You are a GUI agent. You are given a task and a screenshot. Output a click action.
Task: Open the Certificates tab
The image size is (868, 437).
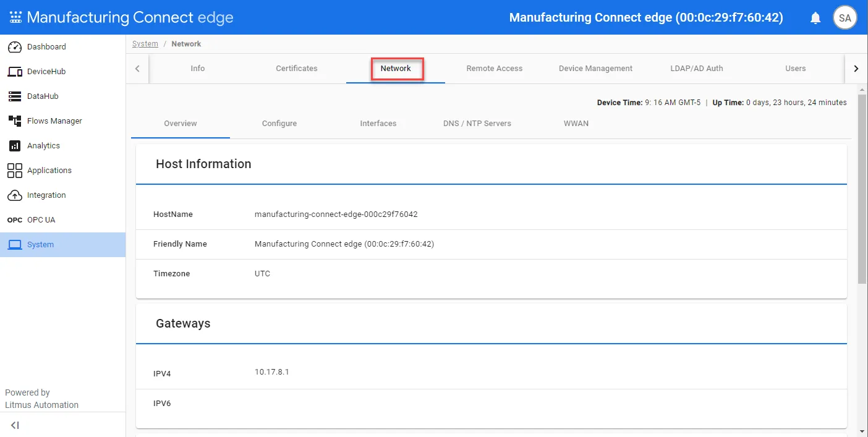tap(297, 69)
